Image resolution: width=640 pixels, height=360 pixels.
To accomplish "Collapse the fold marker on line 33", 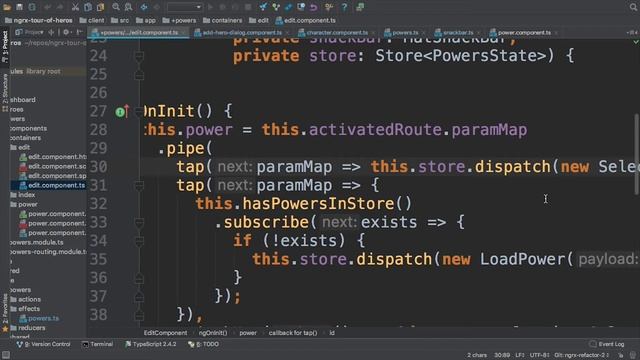I will 139,222.
